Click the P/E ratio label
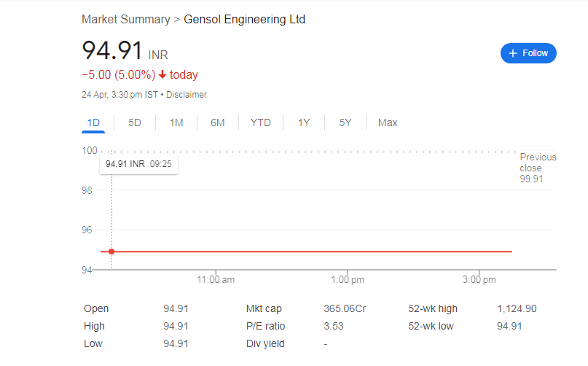 click(265, 326)
